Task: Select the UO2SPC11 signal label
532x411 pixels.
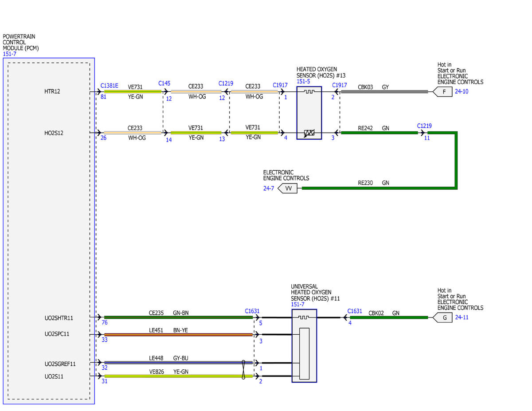Action: (57, 334)
